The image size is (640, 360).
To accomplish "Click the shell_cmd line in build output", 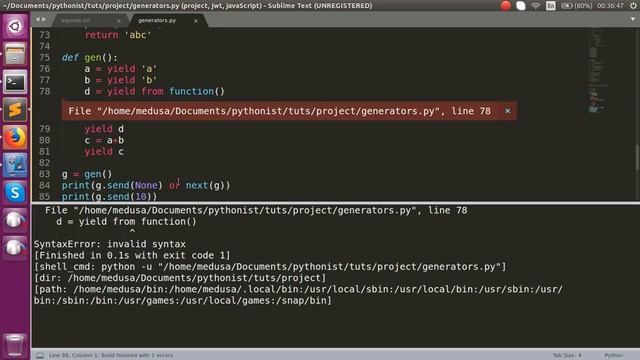I will 270,267.
